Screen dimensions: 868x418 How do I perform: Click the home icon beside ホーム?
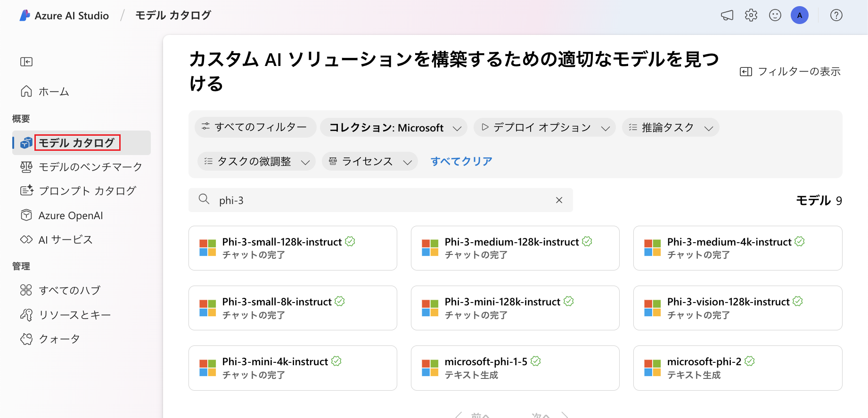click(26, 91)
